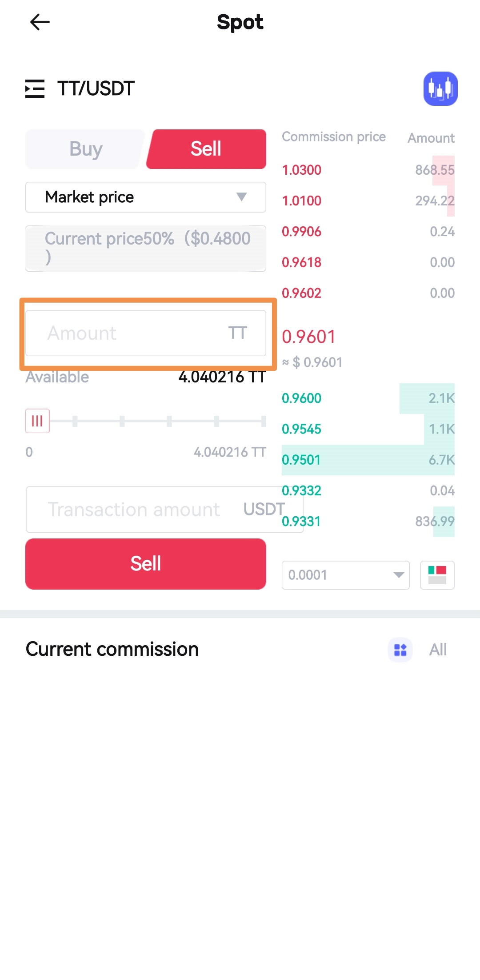
Task: Select the 1.0300 sell order price
Action: pos(302,170)
